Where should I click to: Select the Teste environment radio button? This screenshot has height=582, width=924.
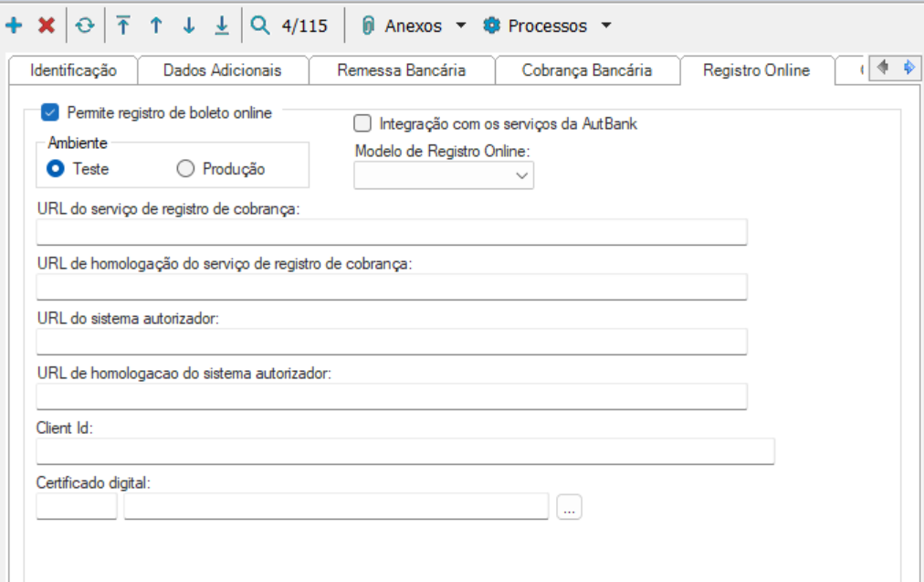(x=56, y=169)
